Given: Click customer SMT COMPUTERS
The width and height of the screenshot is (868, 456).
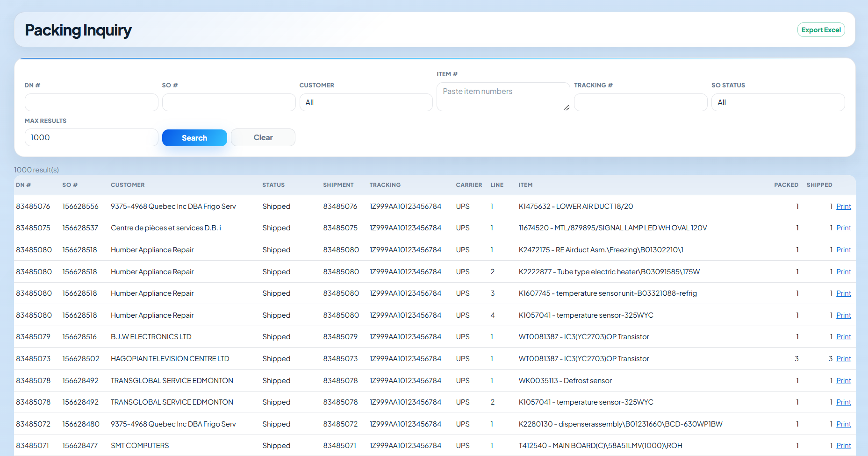Looking at the screenshot, I should click(x=140, y=446).
